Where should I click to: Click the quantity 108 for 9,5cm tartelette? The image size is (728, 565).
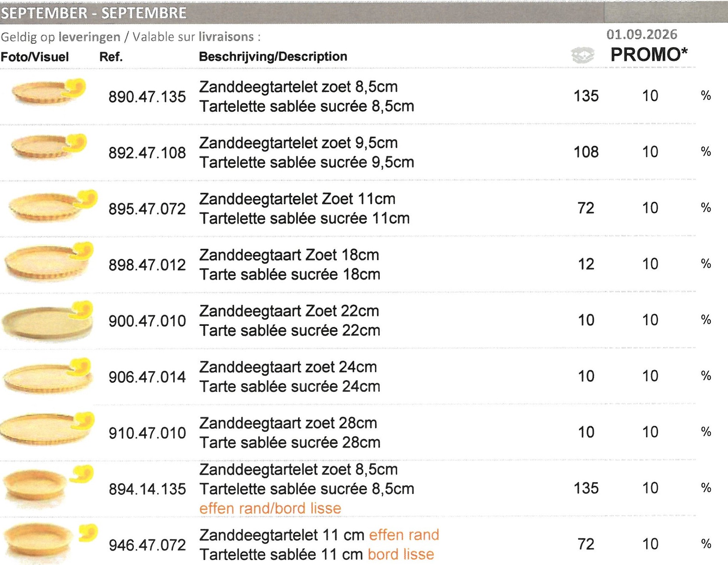(x=586, y=152)
